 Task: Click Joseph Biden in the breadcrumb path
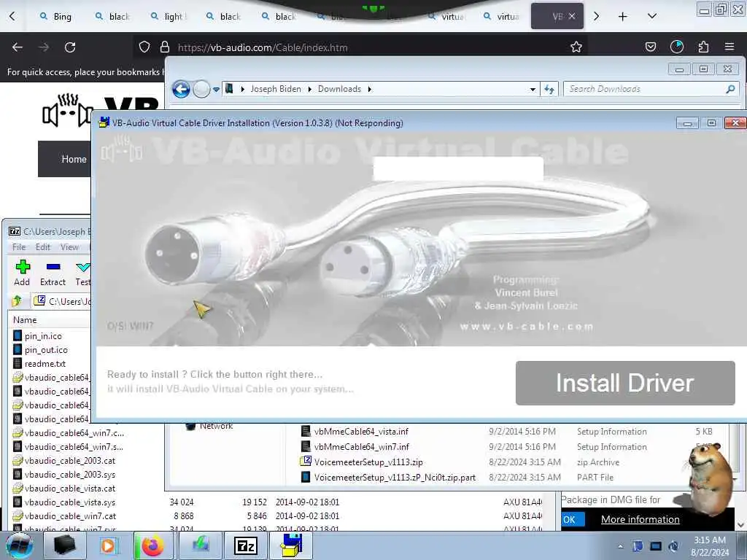pos(276,89)
